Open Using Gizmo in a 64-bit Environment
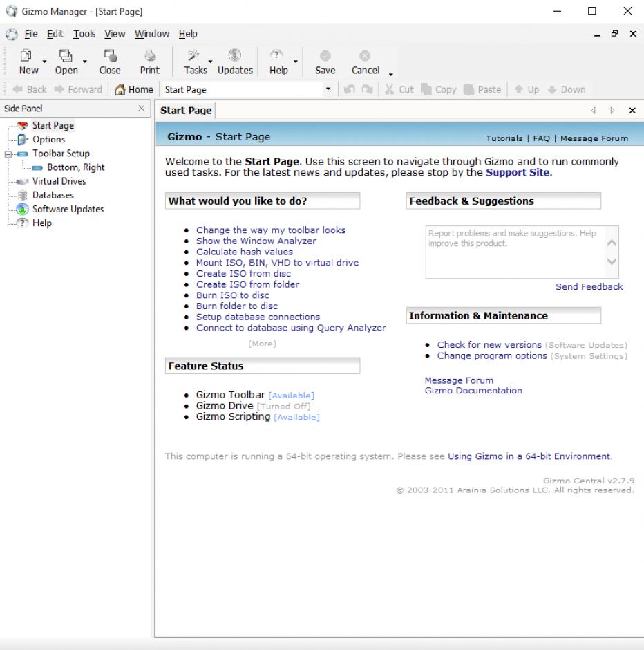The image size is (644, 650). 529,456
